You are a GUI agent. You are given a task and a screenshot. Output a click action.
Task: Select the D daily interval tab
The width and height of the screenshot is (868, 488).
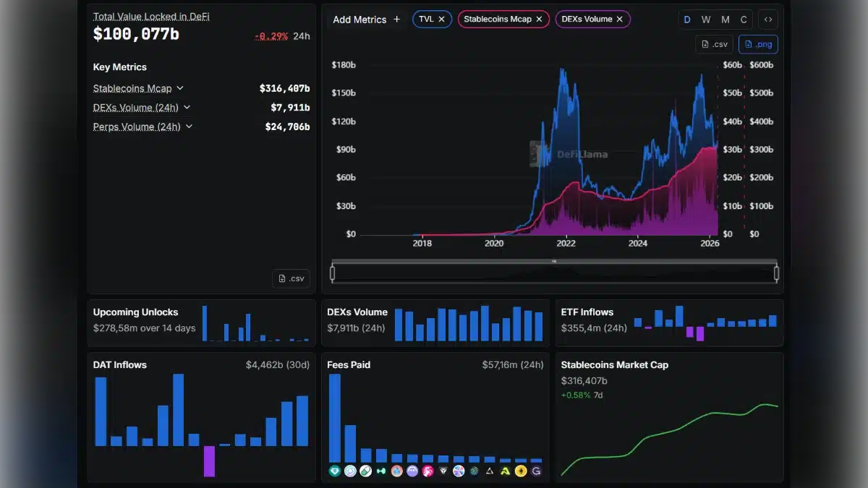pyautogui.click(x=687, y=20)
